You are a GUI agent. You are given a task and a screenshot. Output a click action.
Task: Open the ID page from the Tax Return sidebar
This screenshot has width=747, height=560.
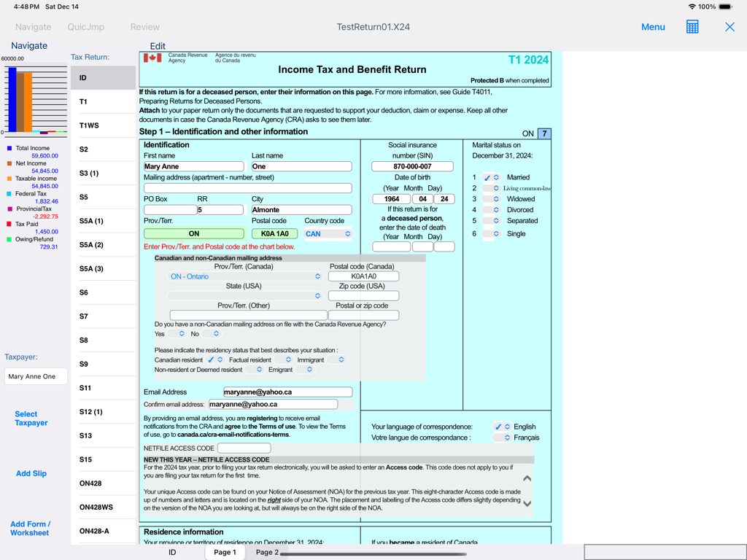coord(101,77)
